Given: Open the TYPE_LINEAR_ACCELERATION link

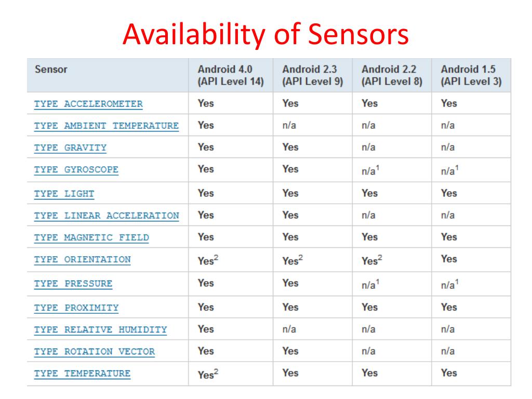Looking at the screenshot, I should tap(106, 216).
